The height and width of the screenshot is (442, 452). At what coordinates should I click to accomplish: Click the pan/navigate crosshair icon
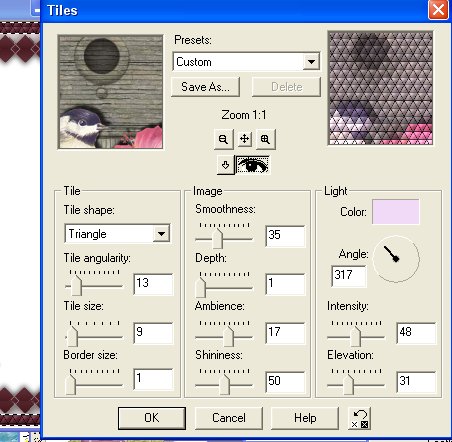(245, 139)
